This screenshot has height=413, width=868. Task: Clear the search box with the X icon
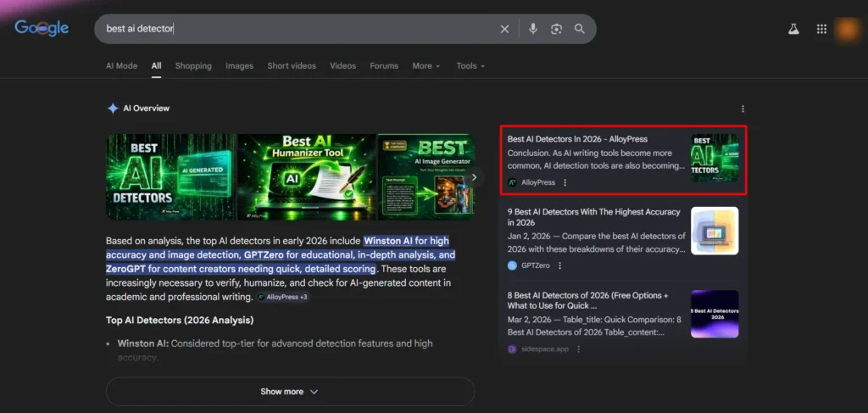coord(504,29)
